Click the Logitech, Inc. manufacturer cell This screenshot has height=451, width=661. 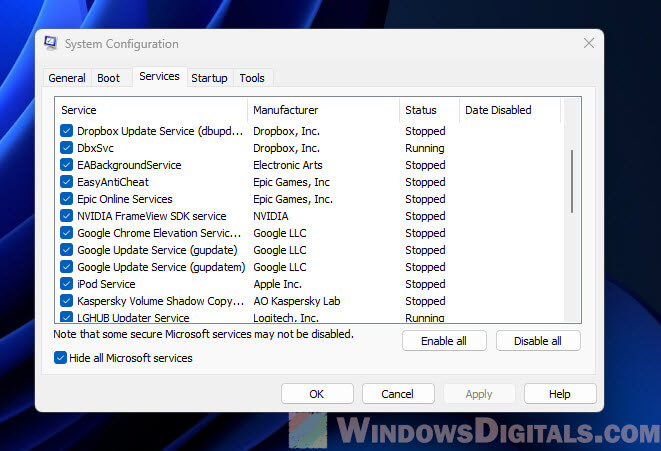pos(286,317)
